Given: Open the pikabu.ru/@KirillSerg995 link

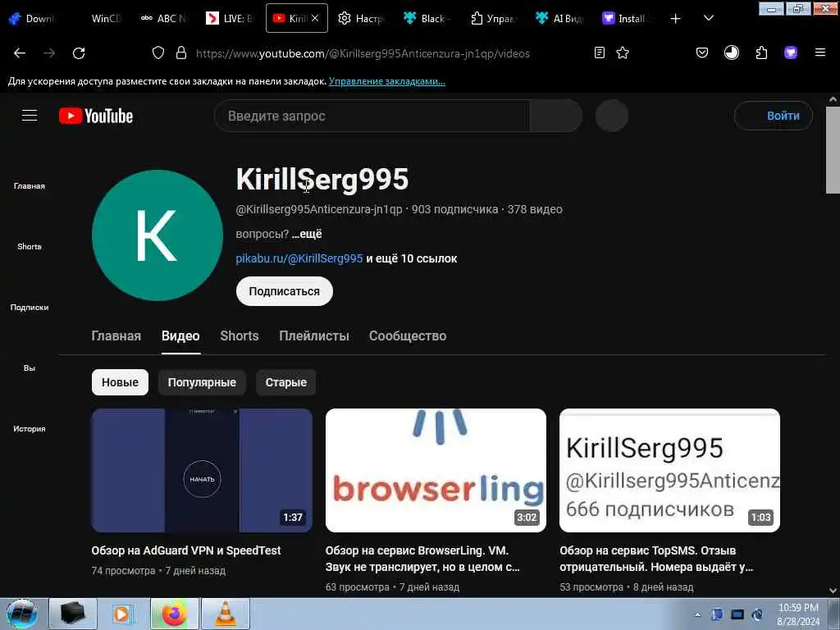Looking at the screenshot, I should tap(299, 258).
